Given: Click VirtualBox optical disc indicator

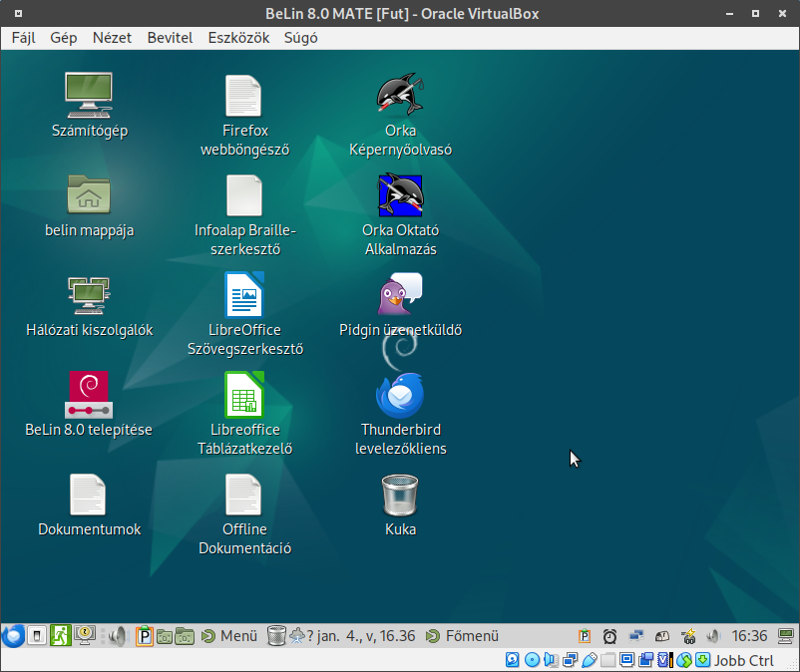Looking at the screenshot, I should coord(532,660).
